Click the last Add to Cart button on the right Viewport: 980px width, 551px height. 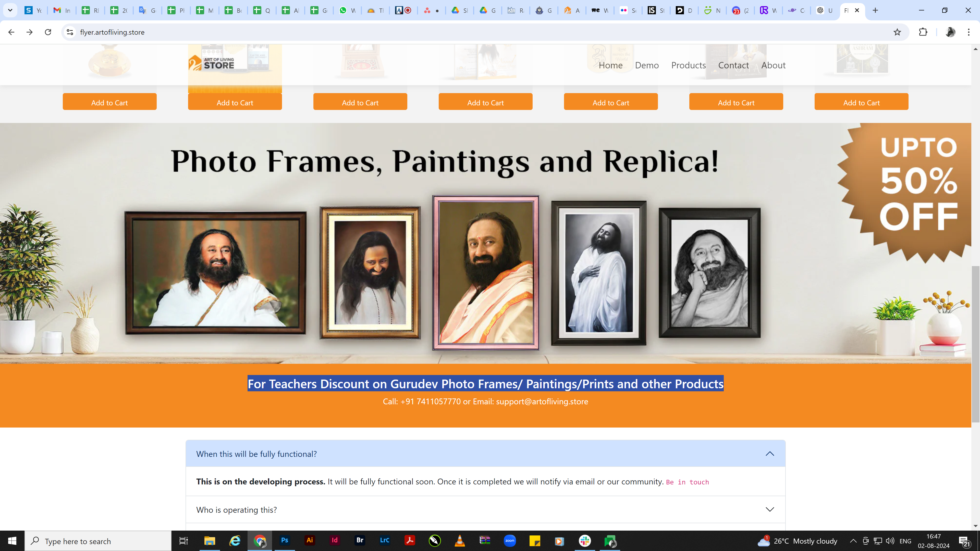861,102
